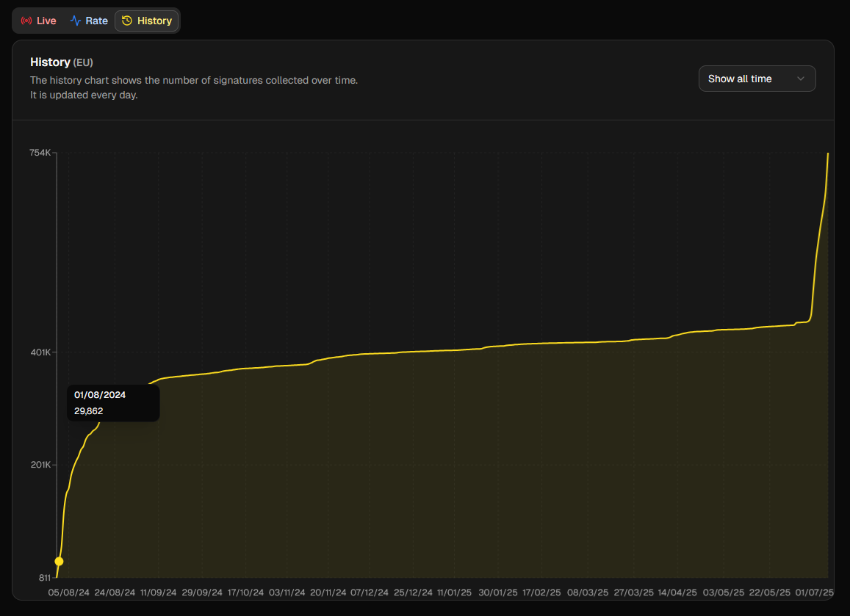Click the 08/03/25 date label
Viewport: 850px width, 616px height.
588,593
